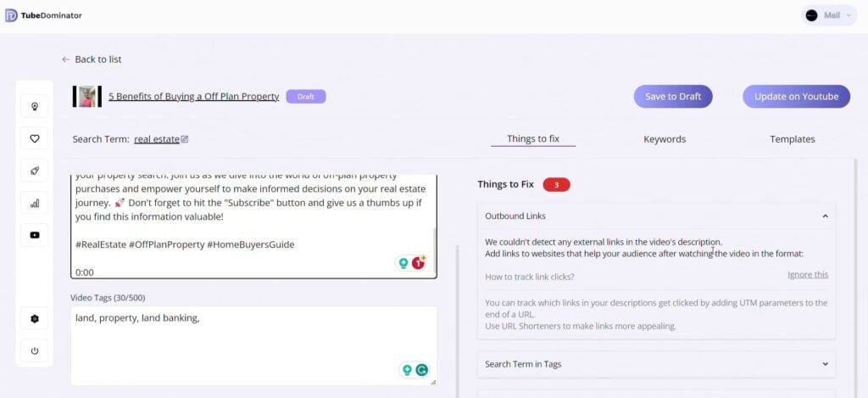Screen dimensions: 868x398
Task: Switch to Things to fix tab
Action: pyautogui.click(x=533, y=138)
